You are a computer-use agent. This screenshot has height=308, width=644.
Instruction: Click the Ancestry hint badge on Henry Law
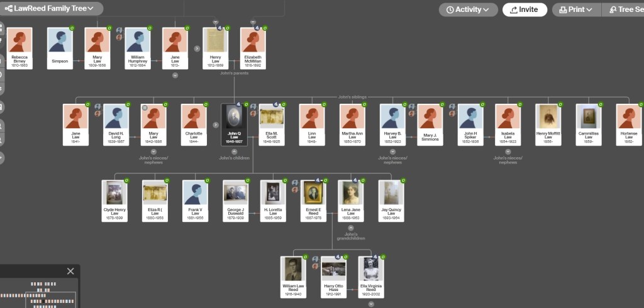[x=219, y=28]
